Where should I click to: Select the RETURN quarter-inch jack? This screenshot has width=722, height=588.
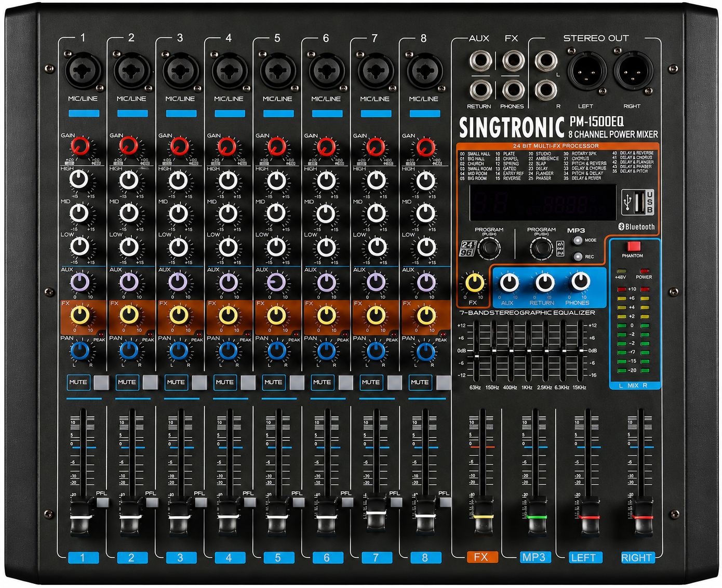pyautogui.click(x=480, y=90)
